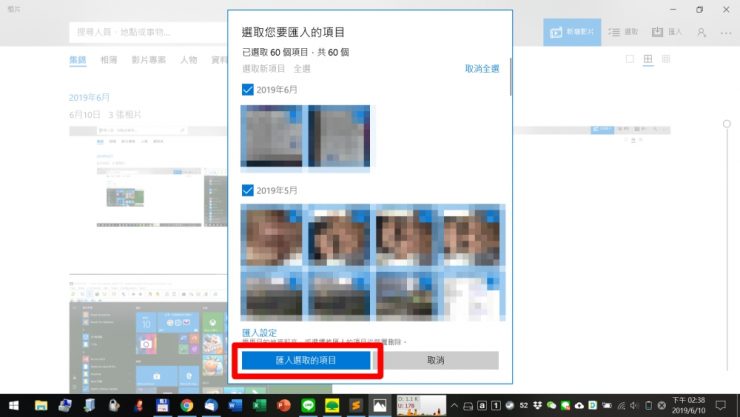
Task: Click the 取消全選 link
Action: pyautogui.click(x=481, y=69)
